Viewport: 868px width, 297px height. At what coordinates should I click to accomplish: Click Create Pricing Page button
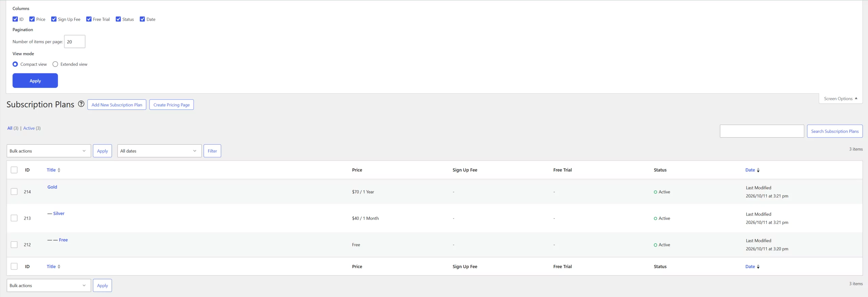172,105
